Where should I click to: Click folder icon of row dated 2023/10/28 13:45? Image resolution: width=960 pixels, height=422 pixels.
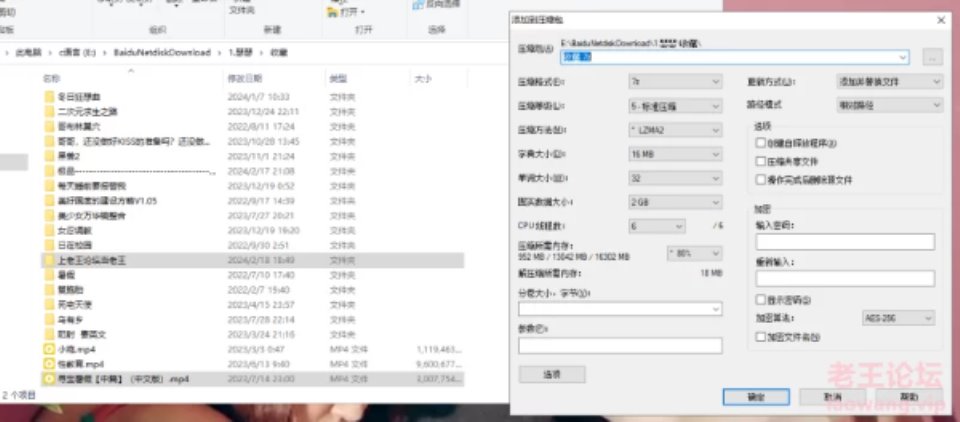click(50, 141)
